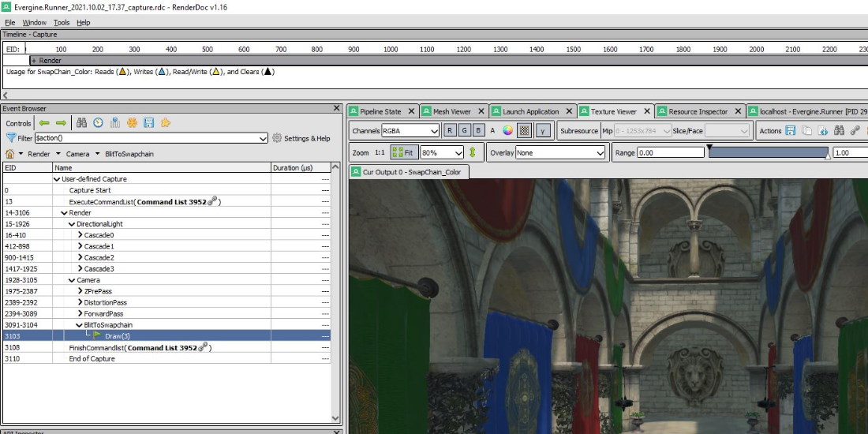Click the clock time durations icon
The width and height of the screenshot is (868, 434).
tap(98, 123)
